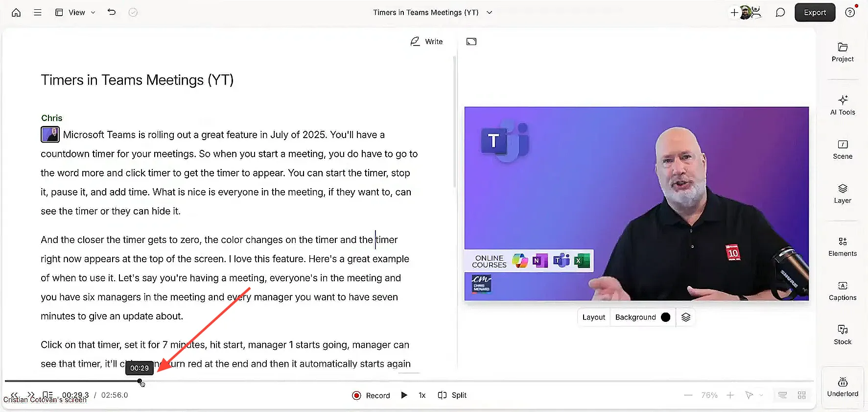
Task: Split the clip at the playhead
Action: point(452,395)
